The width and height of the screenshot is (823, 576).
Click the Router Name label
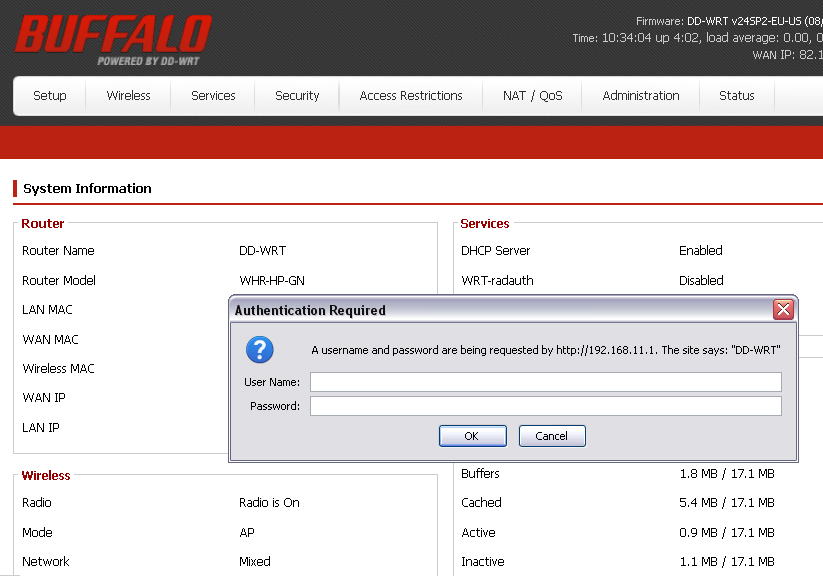[58, 250]
